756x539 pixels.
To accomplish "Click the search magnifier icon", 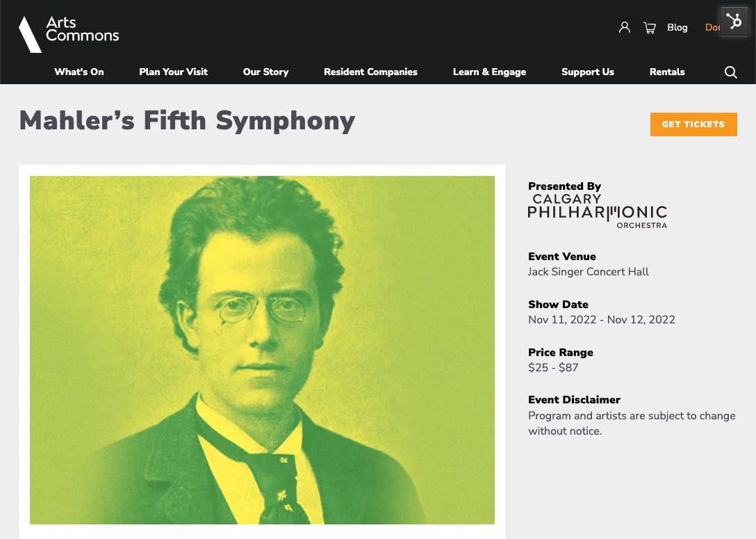I will 730,72.
